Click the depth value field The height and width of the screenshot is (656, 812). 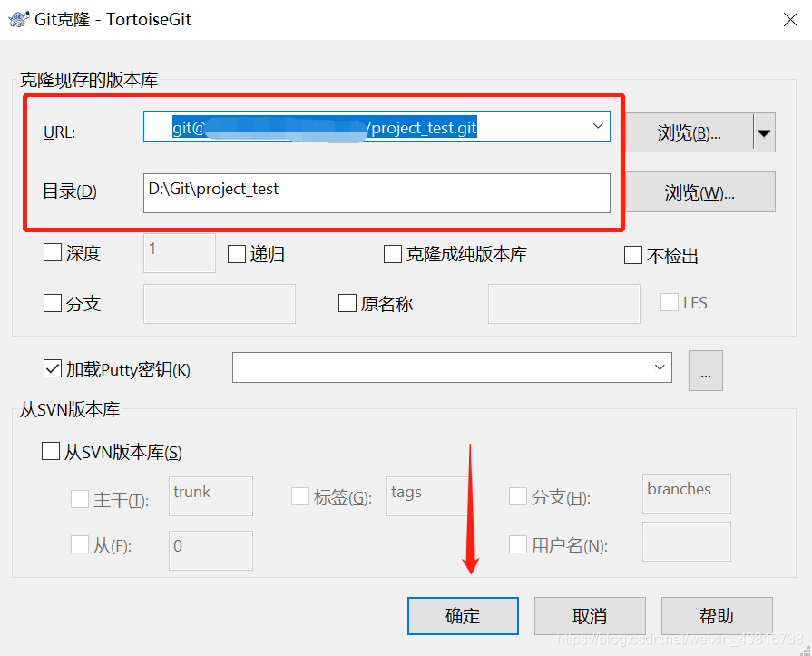[x=179, y=253]
